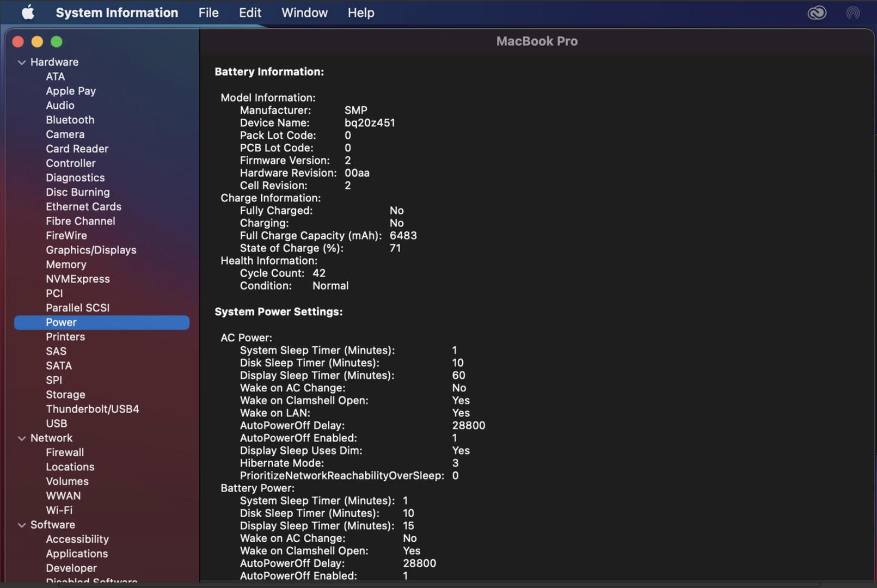Minimize the window with yellow button

coord(37,42)
